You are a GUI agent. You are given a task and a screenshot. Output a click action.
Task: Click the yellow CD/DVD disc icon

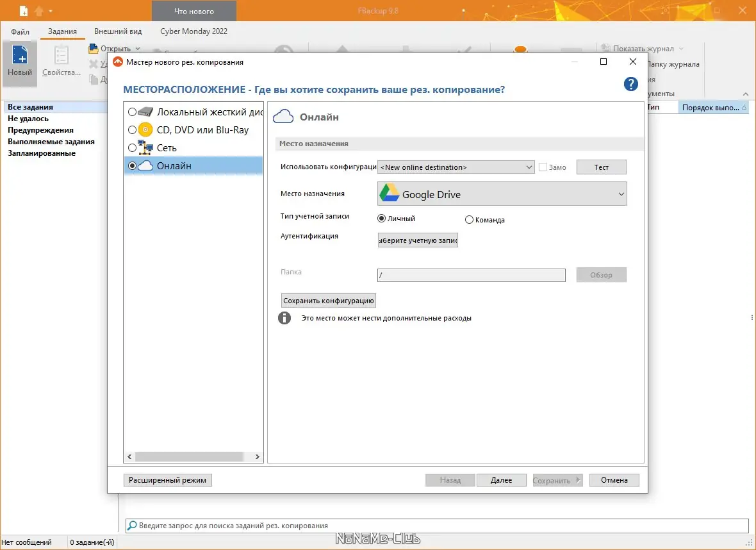pos(145,129)
